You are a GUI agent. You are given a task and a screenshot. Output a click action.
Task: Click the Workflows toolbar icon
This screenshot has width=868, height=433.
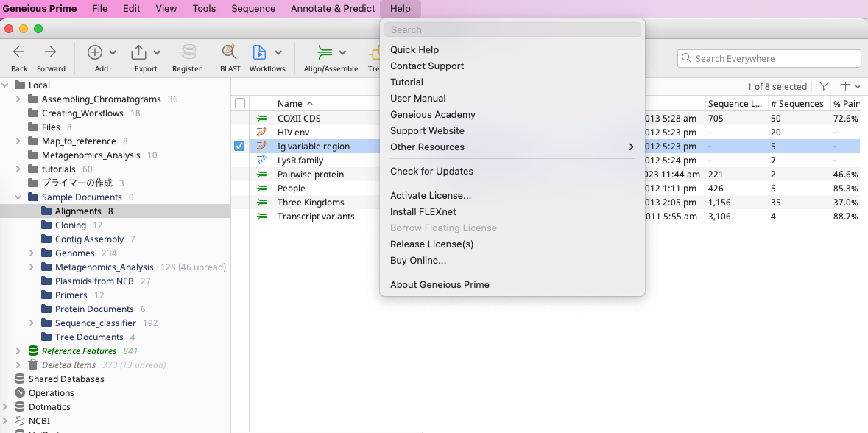(x=259, y=52)
